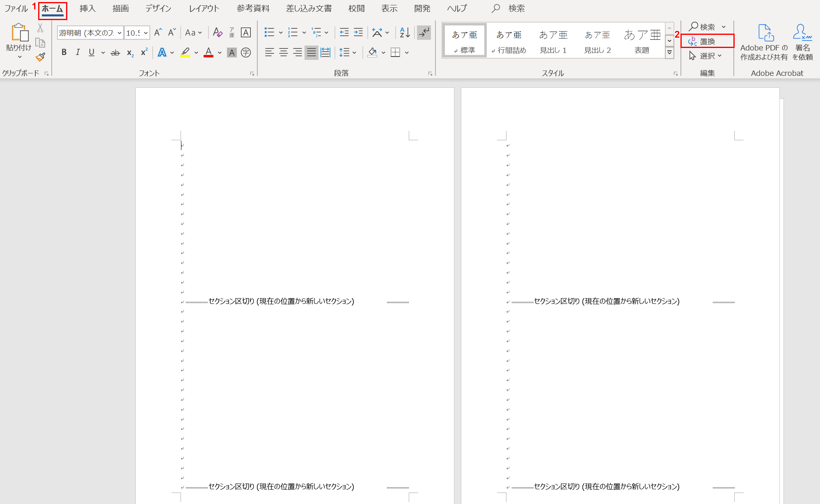
Task: Apply paragraph shading paint bucket
Action: pyautogui.click(x=372, y=52)
